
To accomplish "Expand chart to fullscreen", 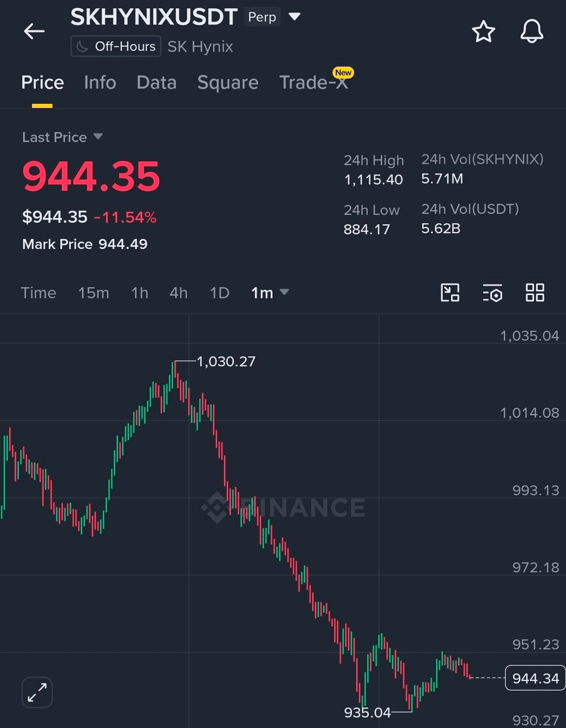I will (x=37, y=692).
